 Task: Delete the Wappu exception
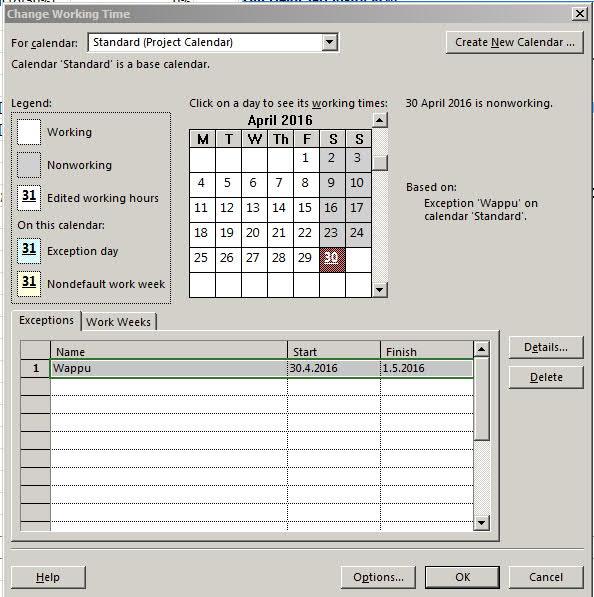546,377
